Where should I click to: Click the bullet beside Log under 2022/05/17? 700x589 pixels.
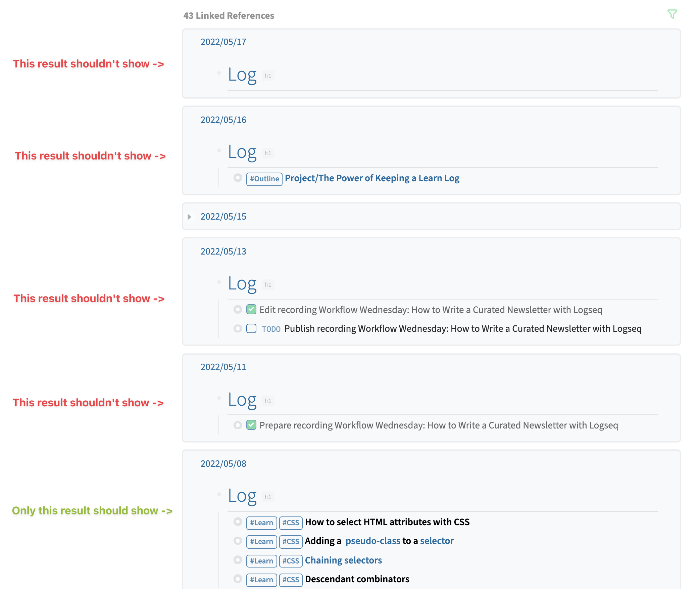[219, 73]
